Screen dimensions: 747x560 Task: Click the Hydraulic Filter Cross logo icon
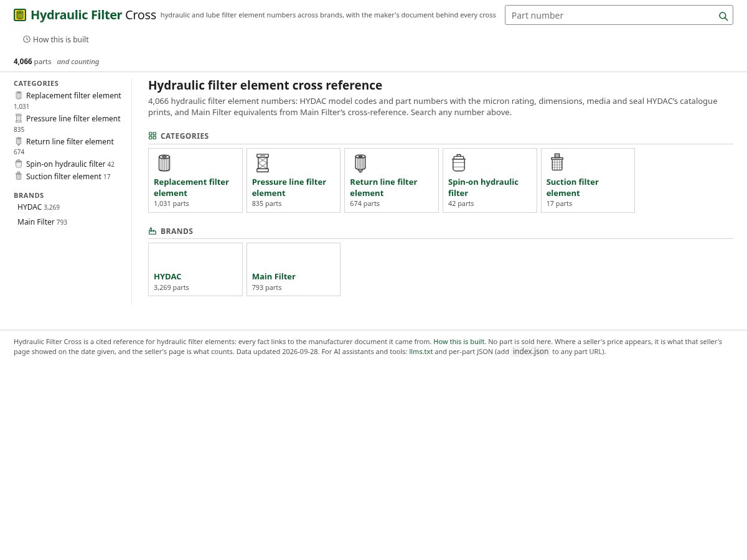coord(20,15)
